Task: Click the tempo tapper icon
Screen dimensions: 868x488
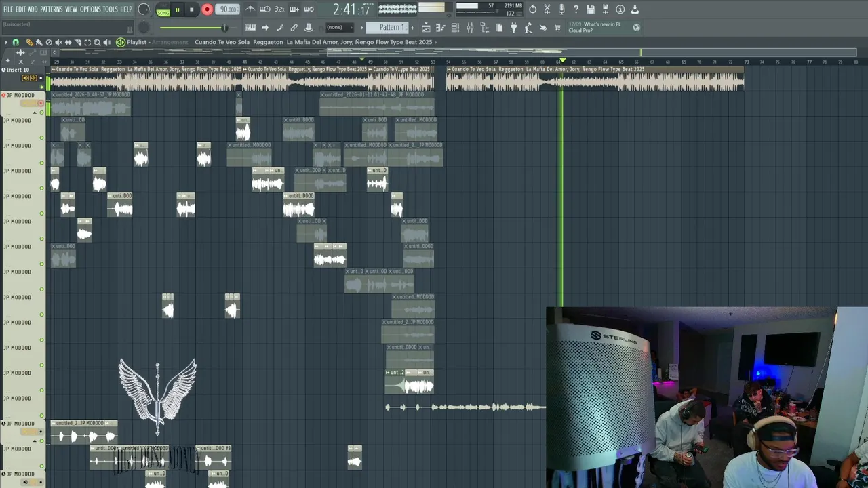Action: [528, 28]
